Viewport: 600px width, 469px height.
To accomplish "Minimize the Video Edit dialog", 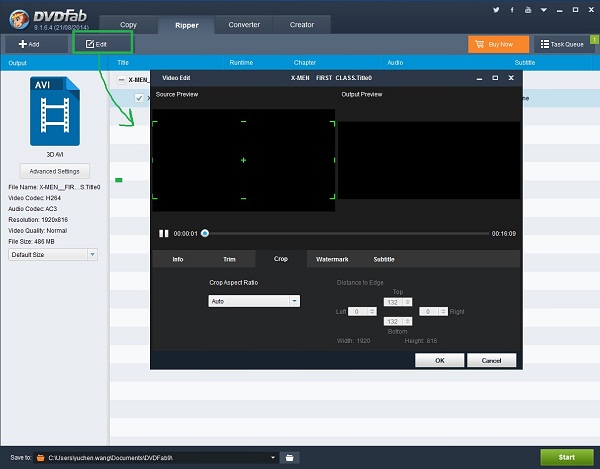I will point(479,78).
